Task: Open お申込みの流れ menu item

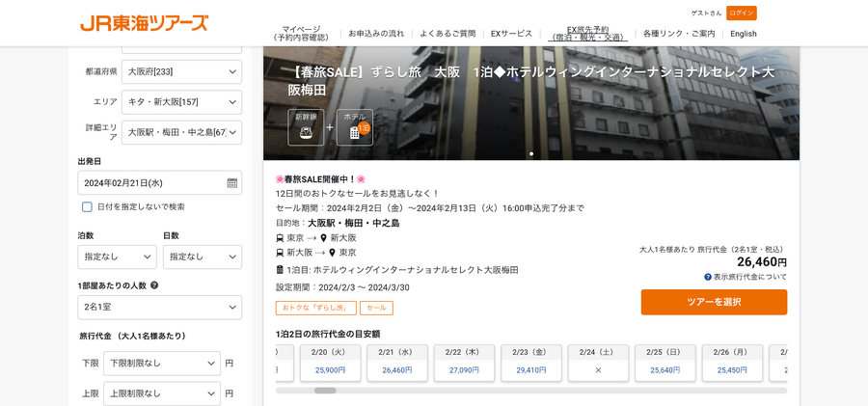Action: [x=376, y=33]
